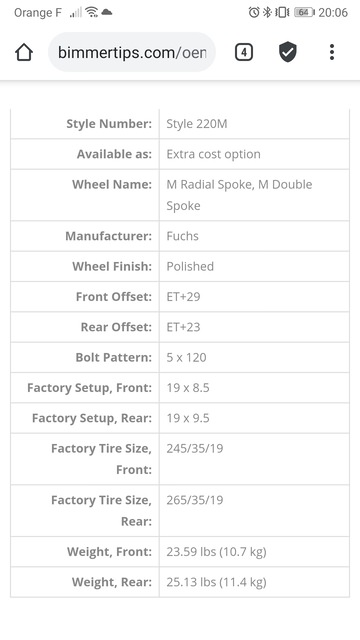
Task: Tap the browser home icon
Action: (24, 52)
